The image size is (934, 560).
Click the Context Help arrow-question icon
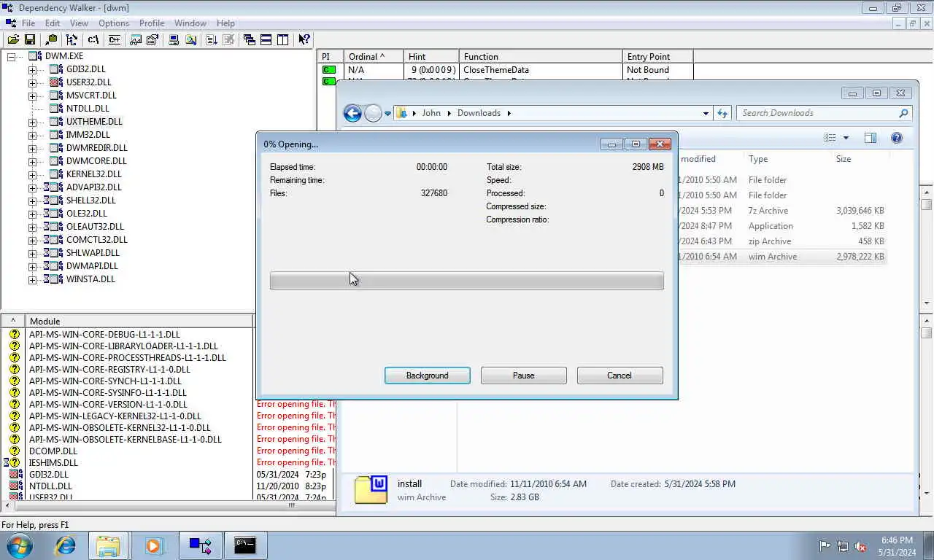[304, 39]
